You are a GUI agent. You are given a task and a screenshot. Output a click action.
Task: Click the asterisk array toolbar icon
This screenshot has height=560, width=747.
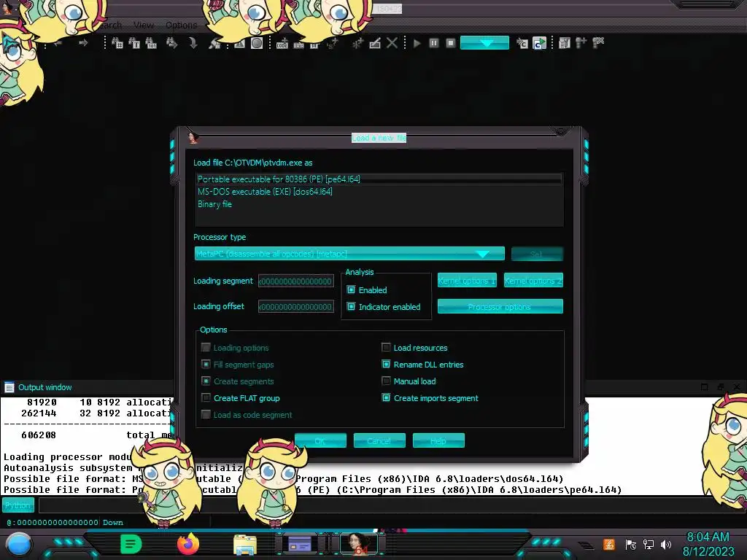click(x=357, y=43)
